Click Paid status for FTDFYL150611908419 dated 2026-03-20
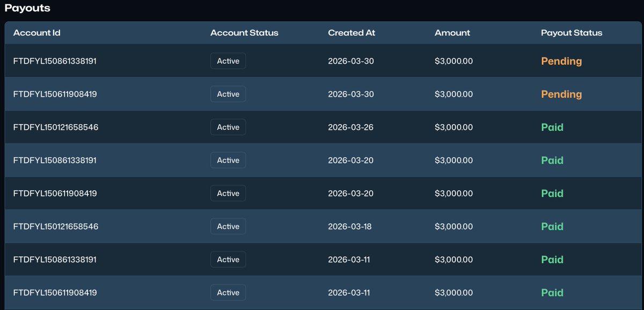The image size is (644, 310). [x=552, y=193]
